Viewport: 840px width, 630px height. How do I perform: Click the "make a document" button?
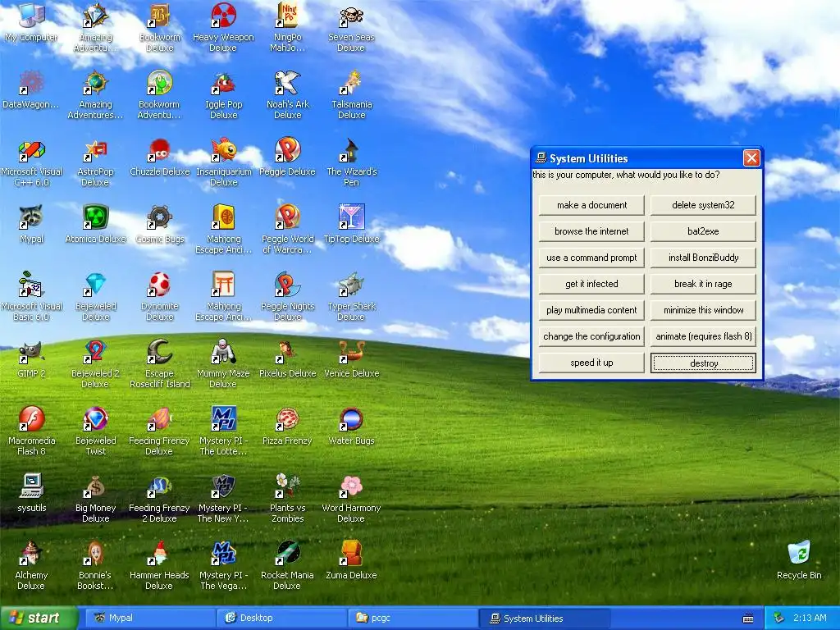591,205
